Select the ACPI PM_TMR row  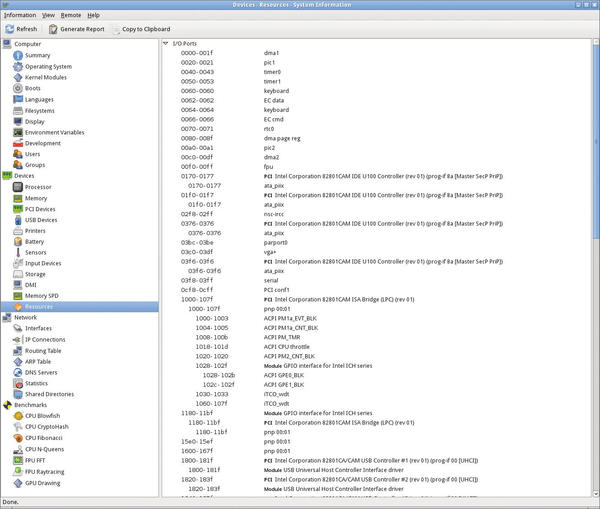pos(377,338)
